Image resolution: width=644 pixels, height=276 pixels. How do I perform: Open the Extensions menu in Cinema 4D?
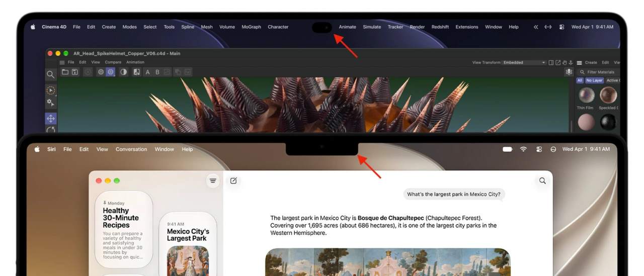[467, 27]
